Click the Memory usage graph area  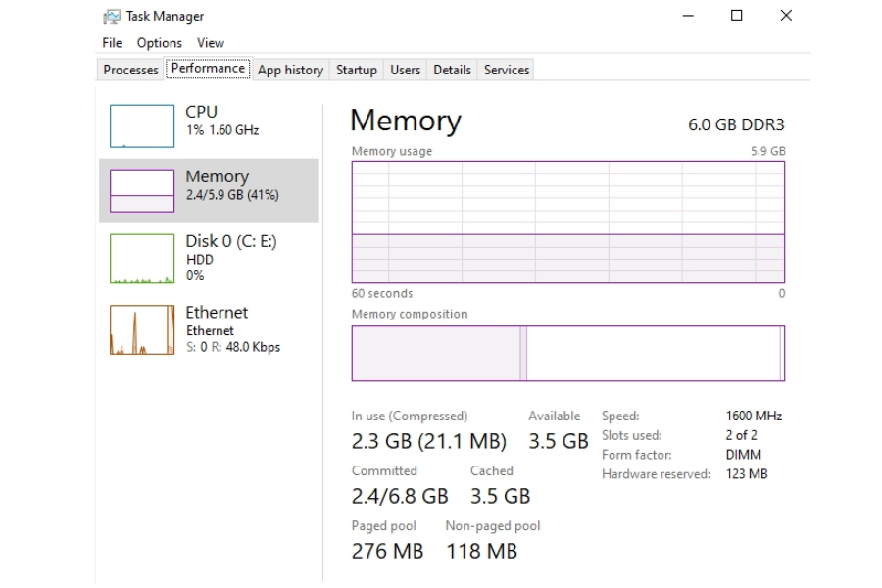click(567, 221)
